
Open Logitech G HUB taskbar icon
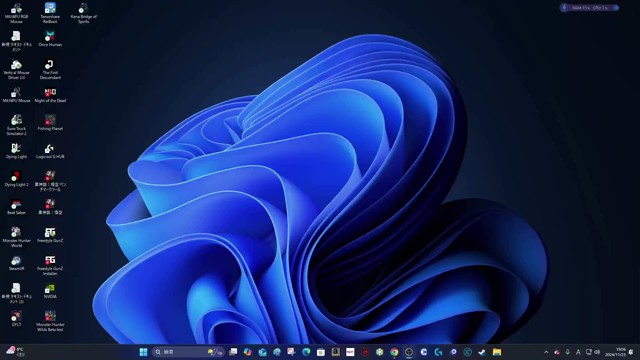(x=438, y=352)
